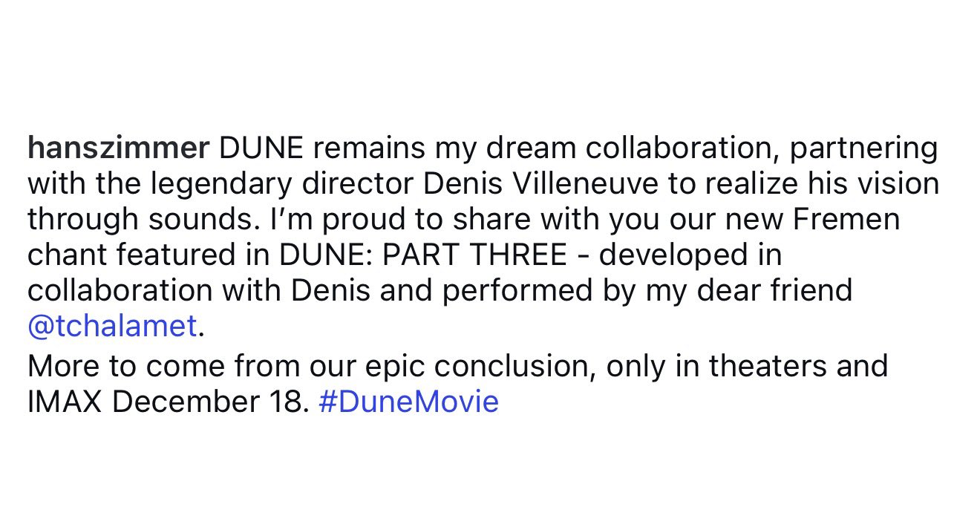
Task: Click the first DUNE word after username
Action: coord(262,148)
